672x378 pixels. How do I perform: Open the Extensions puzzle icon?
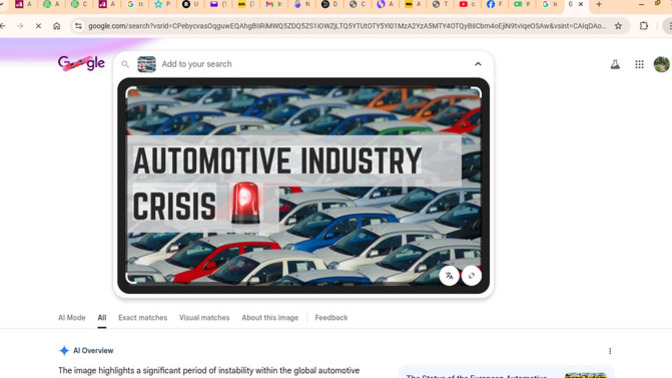(x=644, y=26)
